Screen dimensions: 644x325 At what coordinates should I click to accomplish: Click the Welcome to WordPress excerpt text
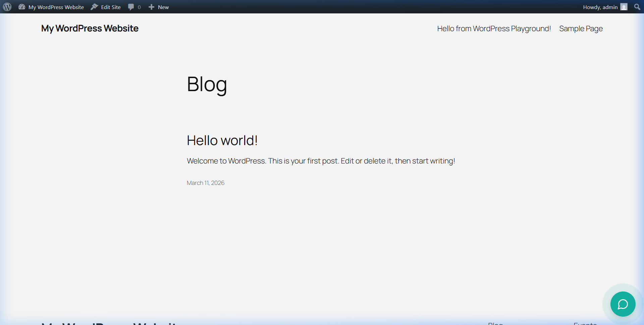321,161
